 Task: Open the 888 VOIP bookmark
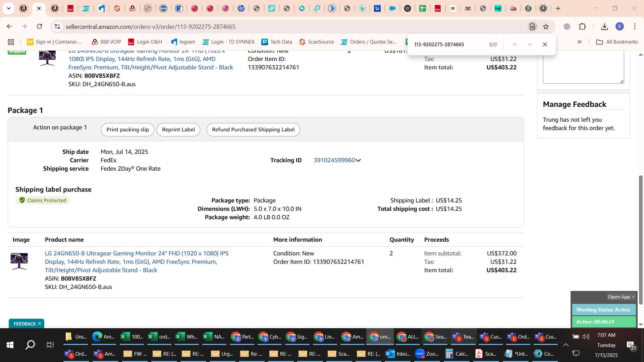click(106, 42)
